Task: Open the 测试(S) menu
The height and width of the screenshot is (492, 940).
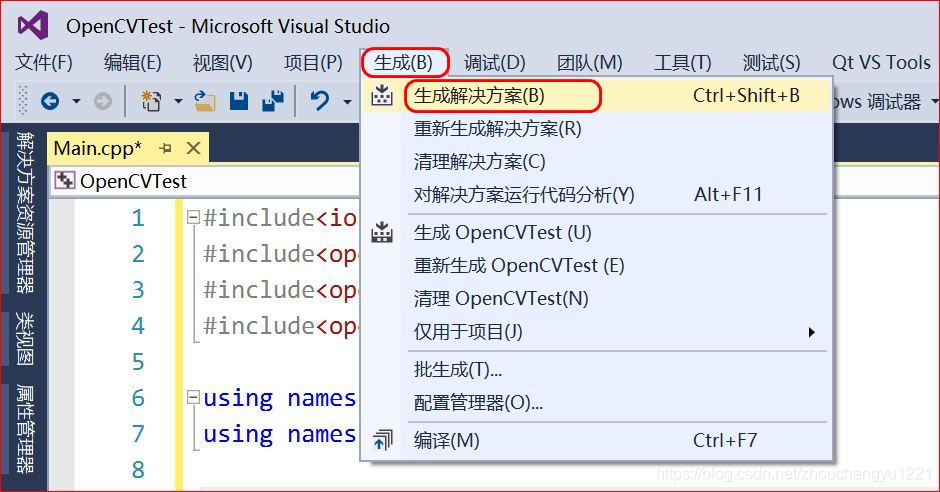Action: pyautogui.click(x=772, y=62)
